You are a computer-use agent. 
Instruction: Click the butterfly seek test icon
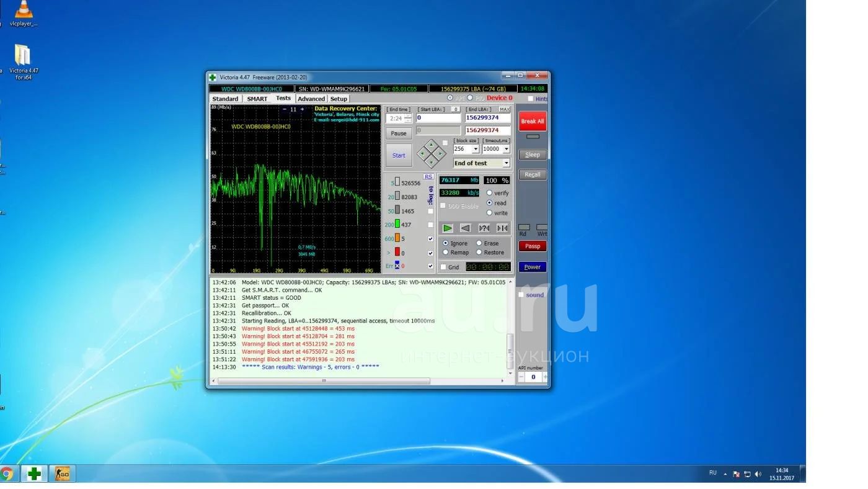[x=502, y=228]
